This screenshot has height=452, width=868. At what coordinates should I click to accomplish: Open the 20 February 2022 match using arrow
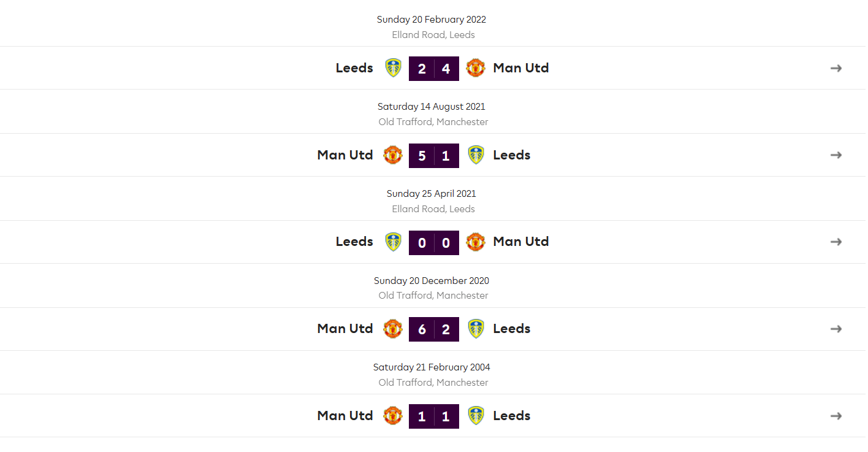click(x=836, y=68)
